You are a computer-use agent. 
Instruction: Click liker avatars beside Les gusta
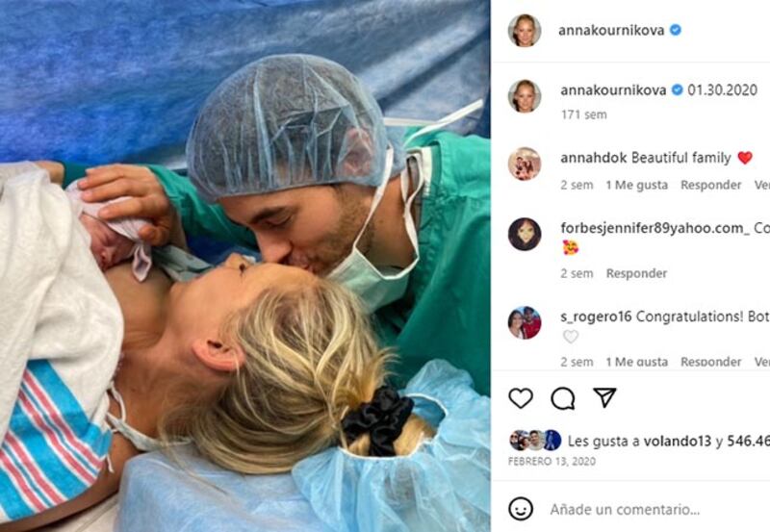[x=535, y=441]
